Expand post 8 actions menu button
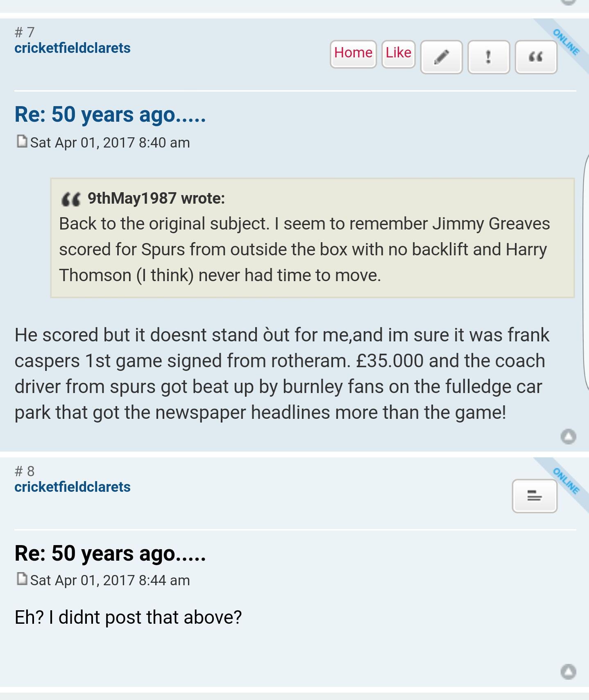The height and width of the screenshot is (700, 589). click(535, 496)
